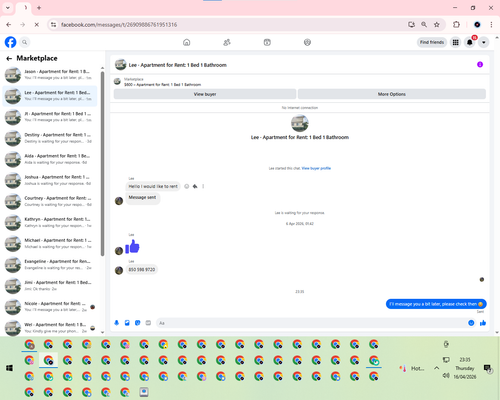The width and height of the screenshot is (500, 400).
Task: Click the thumbs up sticker from Lee
Action: click(x=132, y=247)
